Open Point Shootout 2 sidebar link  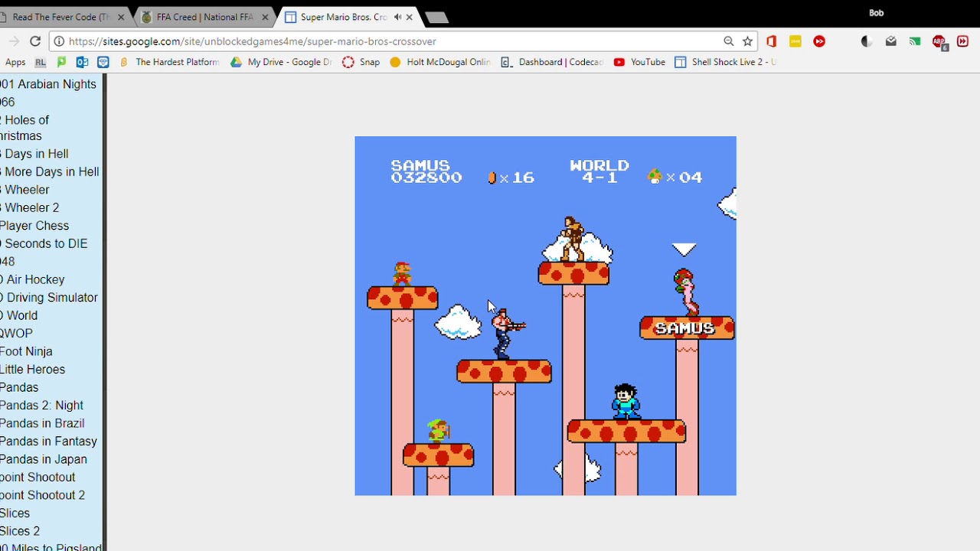coord(42,495)
